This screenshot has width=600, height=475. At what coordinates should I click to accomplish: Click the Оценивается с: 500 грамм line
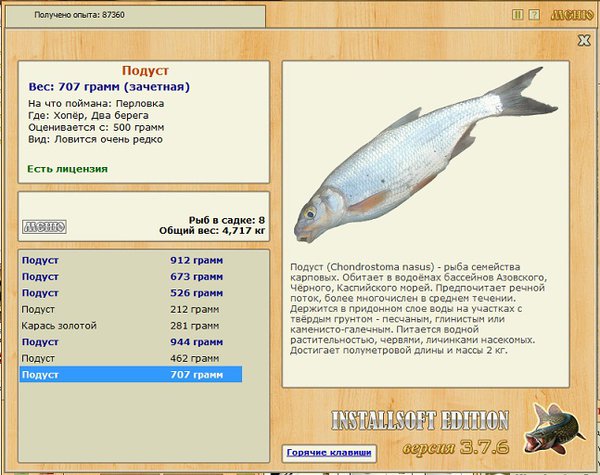(96, 127)
